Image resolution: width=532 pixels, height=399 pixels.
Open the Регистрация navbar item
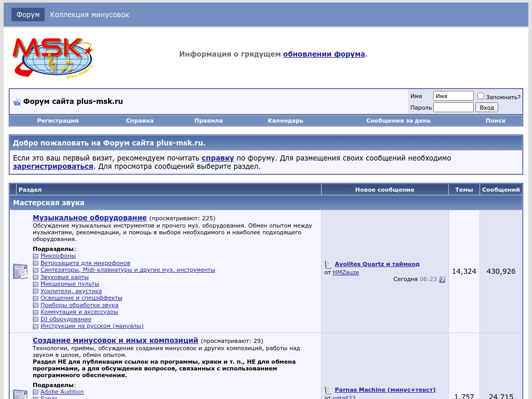pos(58,121)
